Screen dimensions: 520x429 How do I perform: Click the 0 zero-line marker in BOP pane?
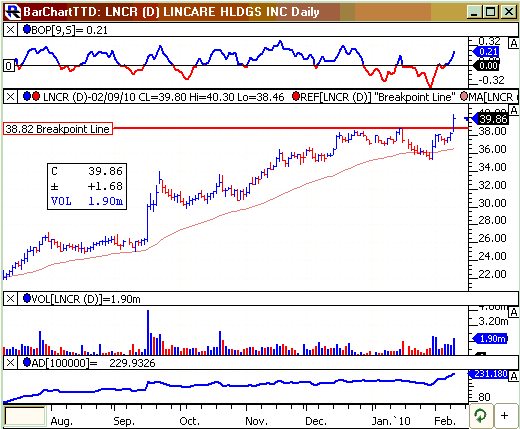(9, 66)
